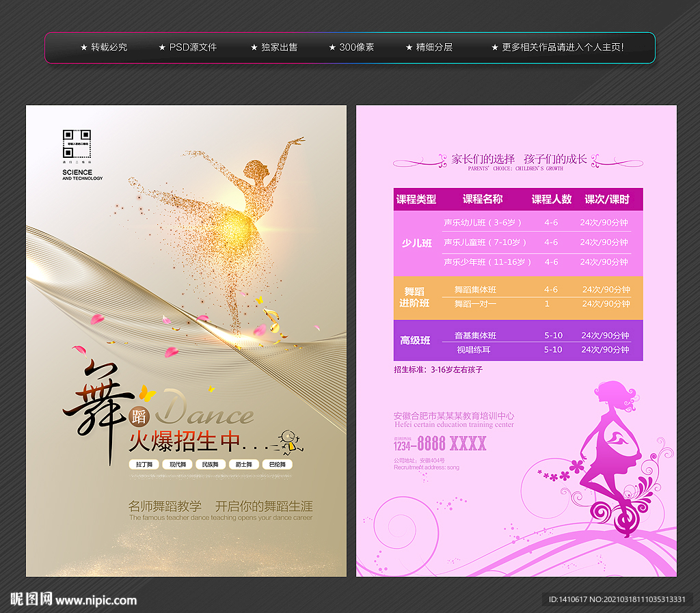Click the ★ 转载必究 banner item
The width and height of the screenshot is (700, 613).
[104, 47]
